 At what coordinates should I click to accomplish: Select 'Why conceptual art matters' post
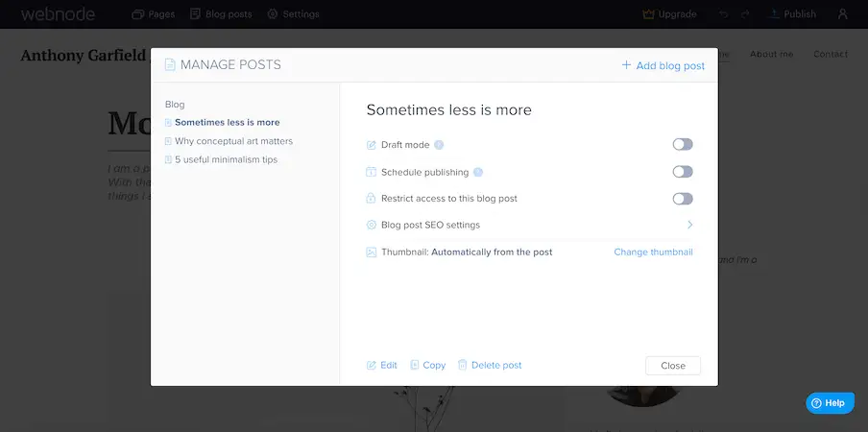[x=233, y=141]
